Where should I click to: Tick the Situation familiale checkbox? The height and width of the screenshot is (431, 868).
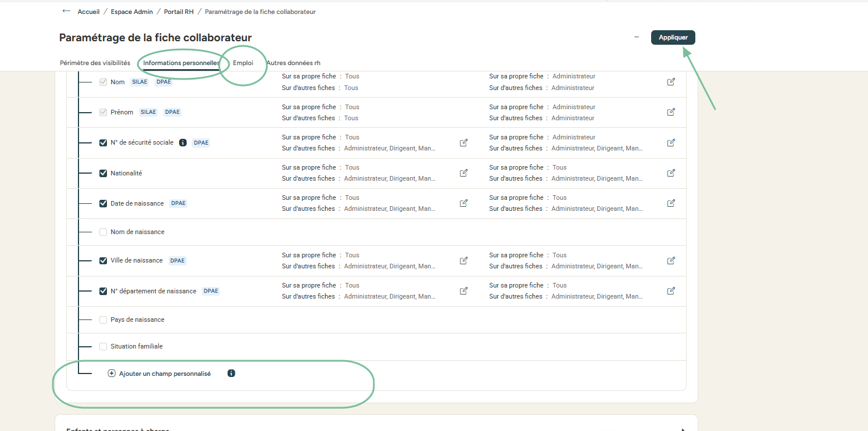click(103, 347)
